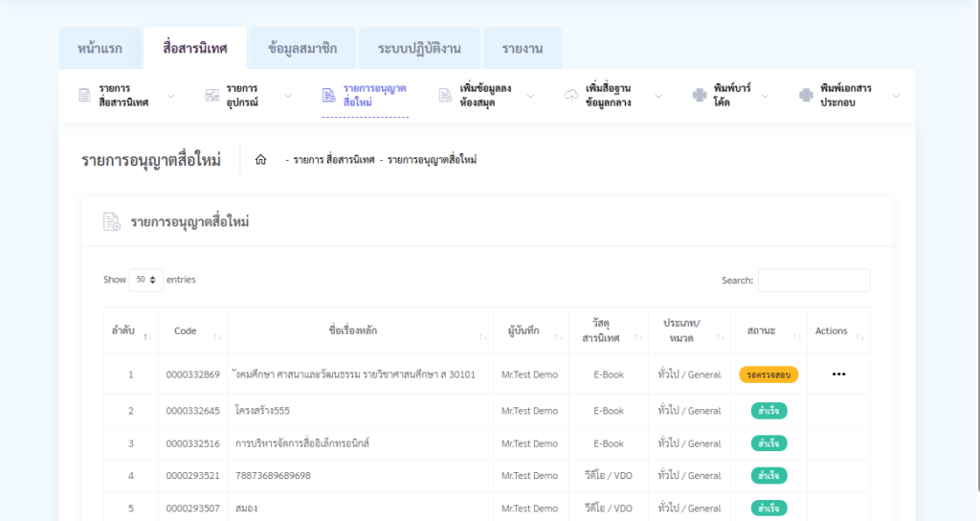Open the ระบบปฏิบัติงาน tab
The width and height of the screenshot is (980, 521).
click(419, 49)
